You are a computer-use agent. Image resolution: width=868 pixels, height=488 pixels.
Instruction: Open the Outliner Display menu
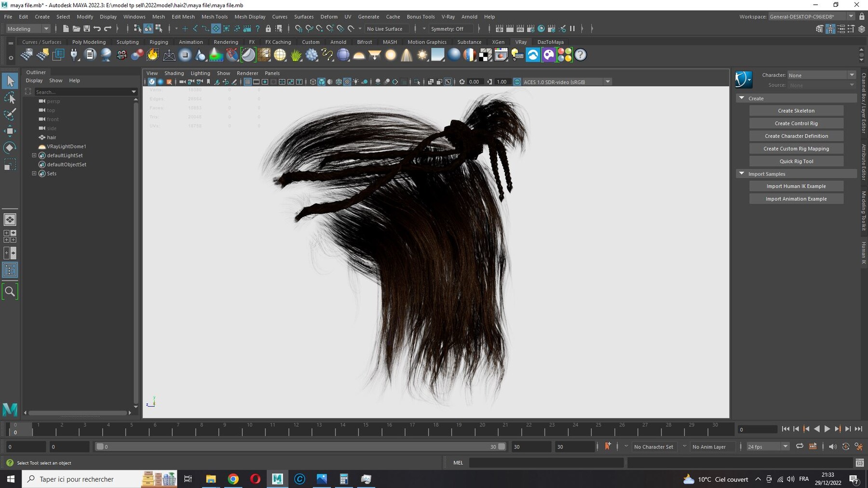(34, 80)
